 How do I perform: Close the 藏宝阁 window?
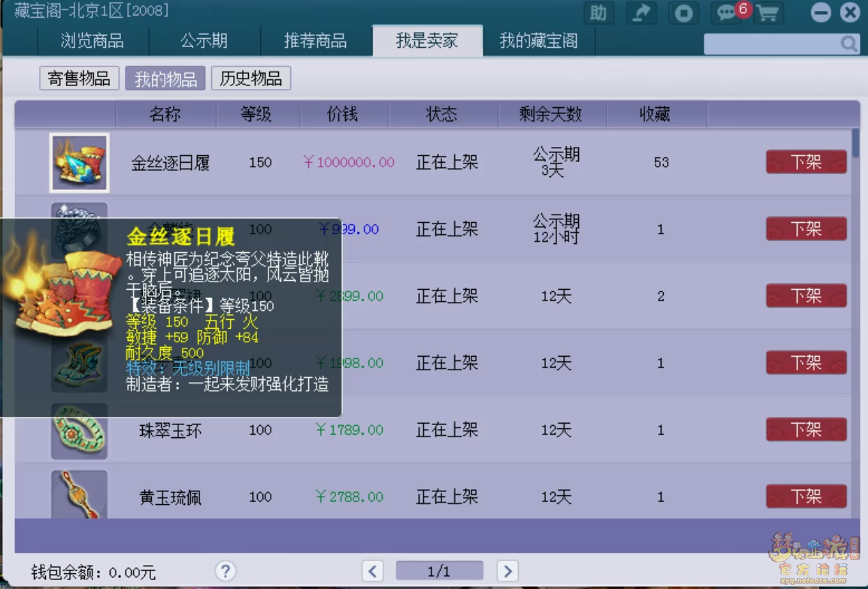click(850, 13)
